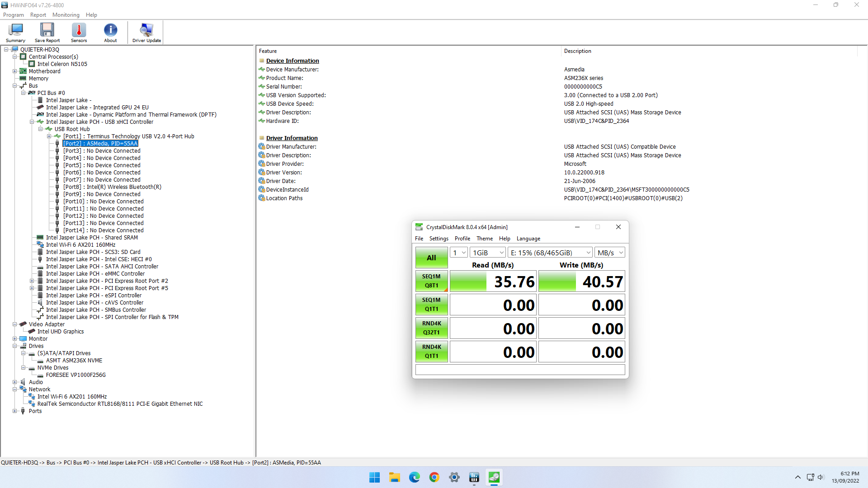Click the Driver Information heading link
The image size is (868, 488).
coord(292,138)
